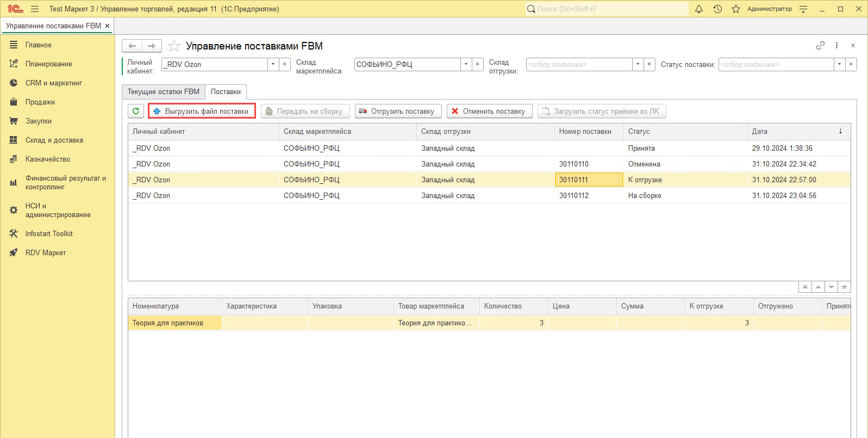868x438 pixels.
Task: Click in Статус поставки filter field
Action: pos(776,64)
